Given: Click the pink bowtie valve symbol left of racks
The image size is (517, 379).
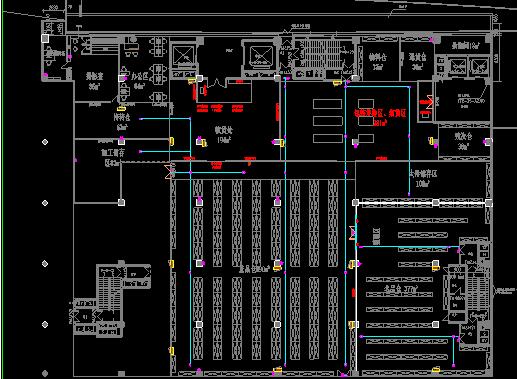Looking at the screenshot, I should tap(170, 171).
